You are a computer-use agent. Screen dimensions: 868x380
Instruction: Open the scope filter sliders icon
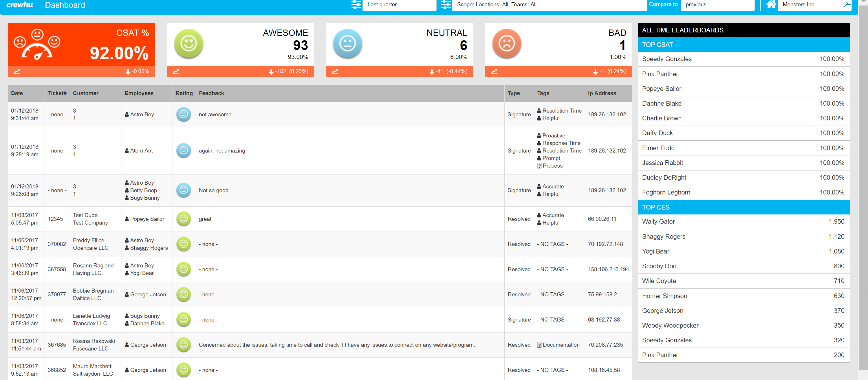[x=446, y=5]
